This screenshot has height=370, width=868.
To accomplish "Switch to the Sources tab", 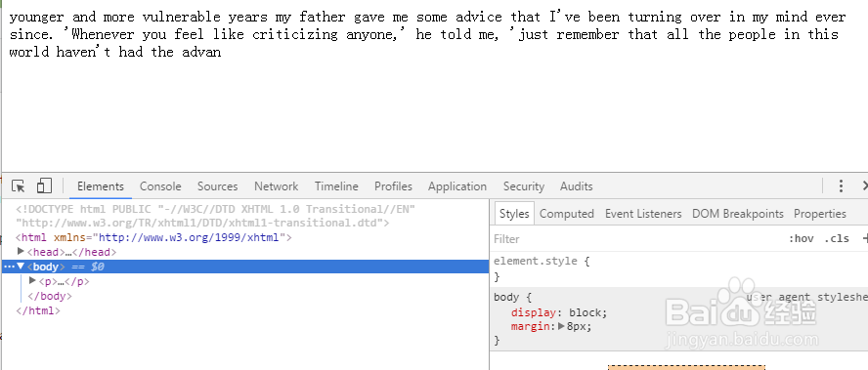I will point(218,186).
